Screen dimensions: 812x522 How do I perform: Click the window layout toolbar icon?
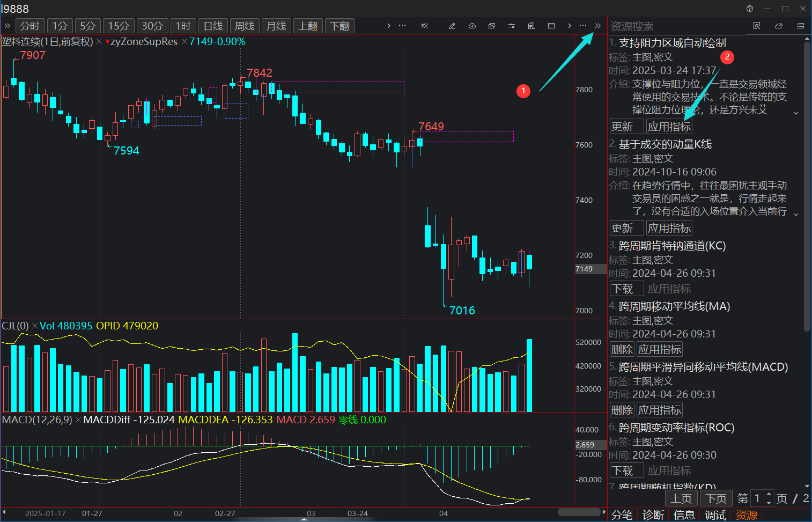click(551, 26)
